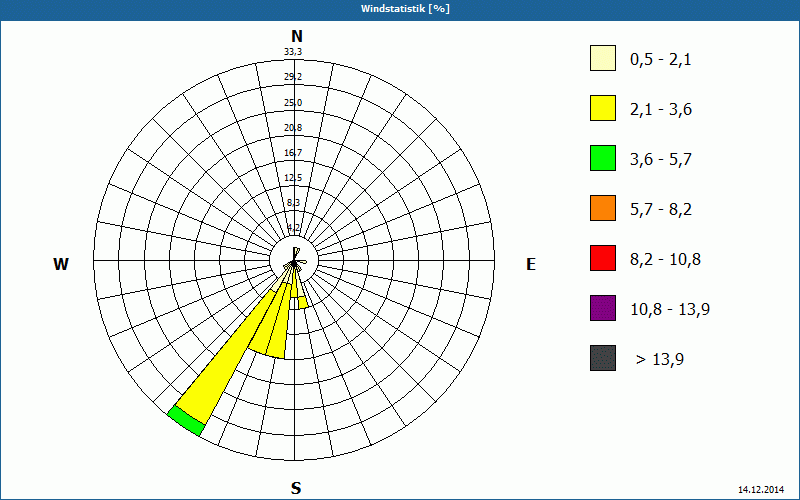Viewport: 800px width, 500px height.
Task: Click the legend label '3,6 - 5,7'
Action: pyautogui.click(x=661, y=160)
